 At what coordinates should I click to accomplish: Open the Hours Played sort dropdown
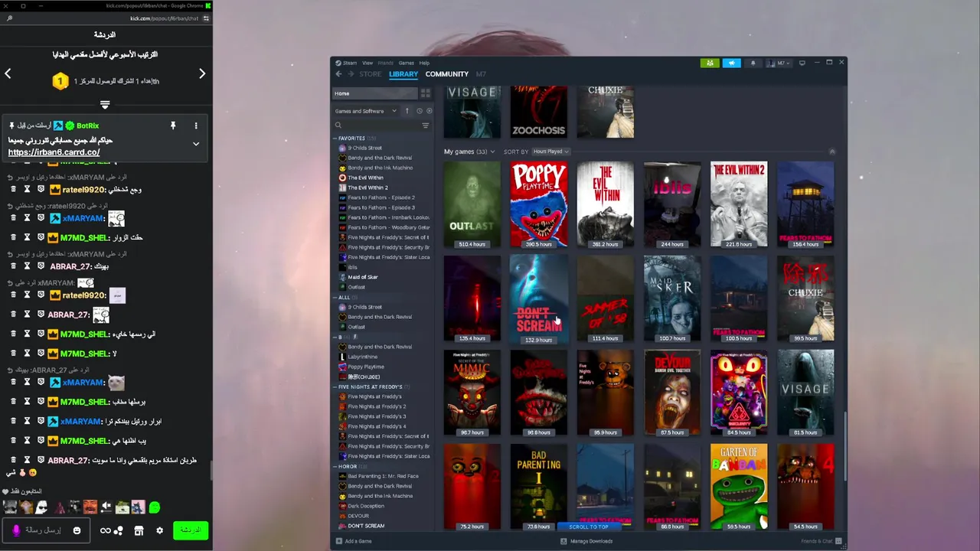tap(550, 152)
